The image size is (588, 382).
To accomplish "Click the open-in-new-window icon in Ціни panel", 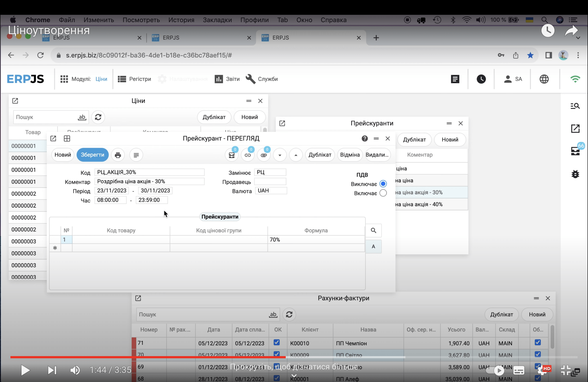I will (x=15, y=101).
